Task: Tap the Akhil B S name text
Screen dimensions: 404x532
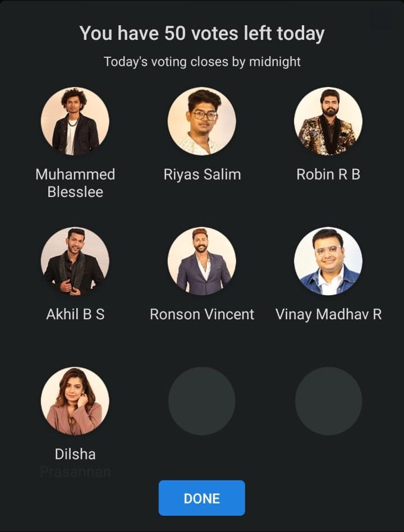Action: (75, 314)
